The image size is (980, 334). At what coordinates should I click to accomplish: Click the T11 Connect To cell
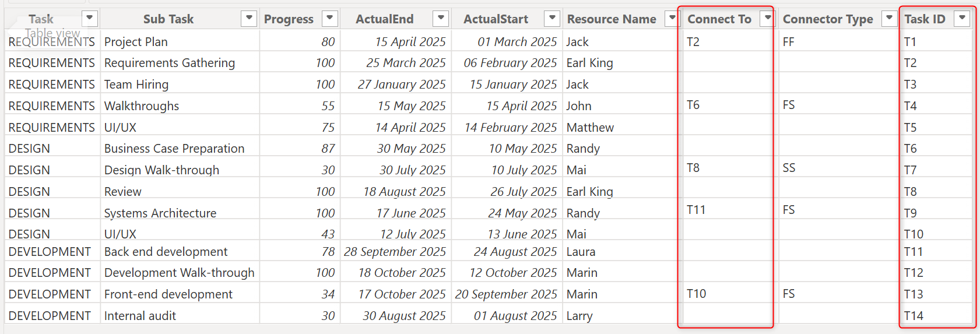pos(696,210)
